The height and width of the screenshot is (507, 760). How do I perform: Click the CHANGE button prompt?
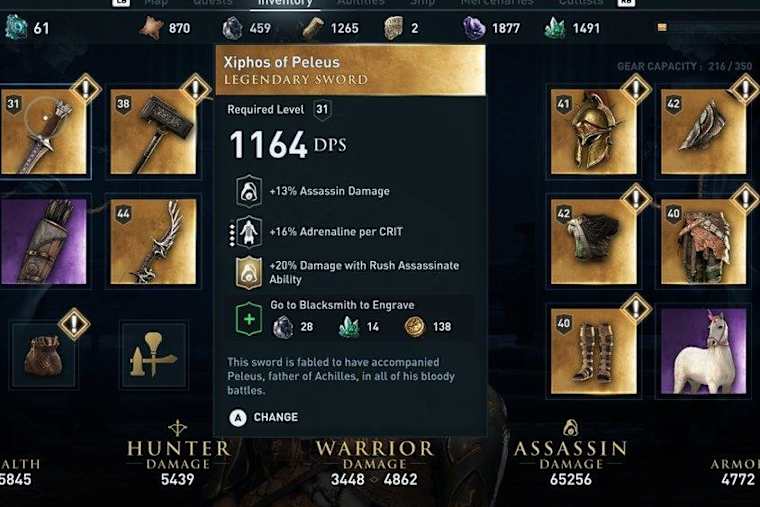click(264, 417)
